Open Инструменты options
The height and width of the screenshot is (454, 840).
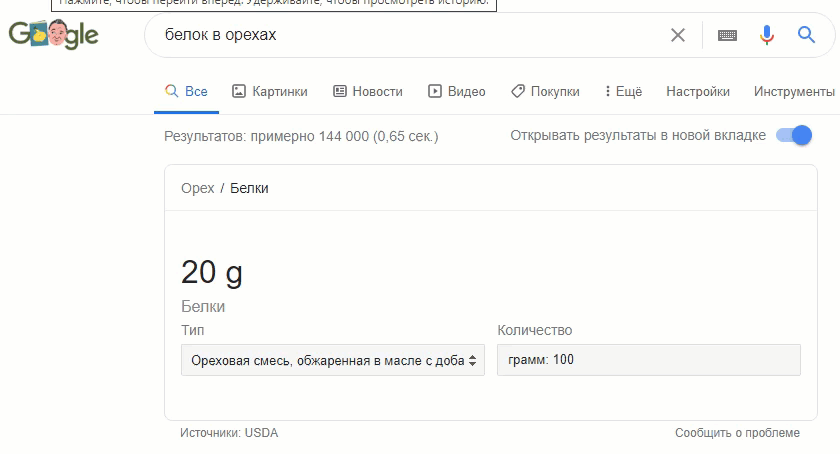coord(794,92)
